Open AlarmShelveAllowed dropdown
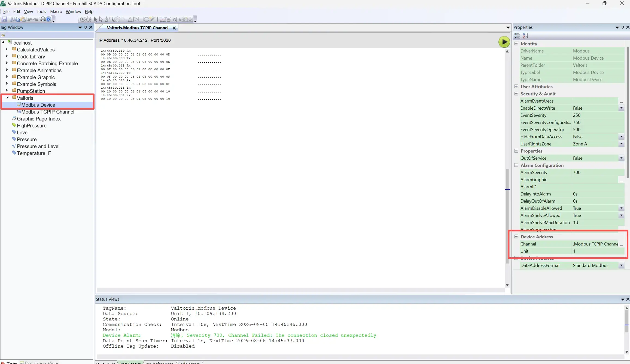This screenshot has height=364, width=630. tap(621, 215)
